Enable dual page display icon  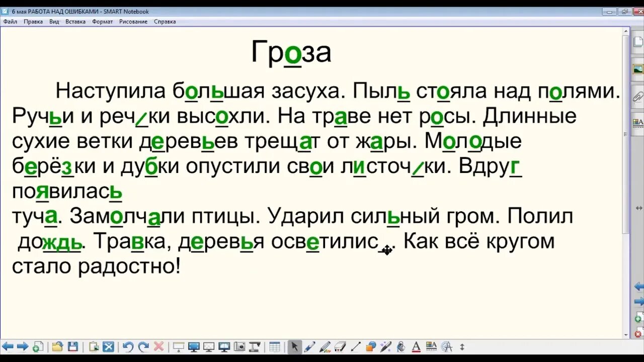click(224, 346)
